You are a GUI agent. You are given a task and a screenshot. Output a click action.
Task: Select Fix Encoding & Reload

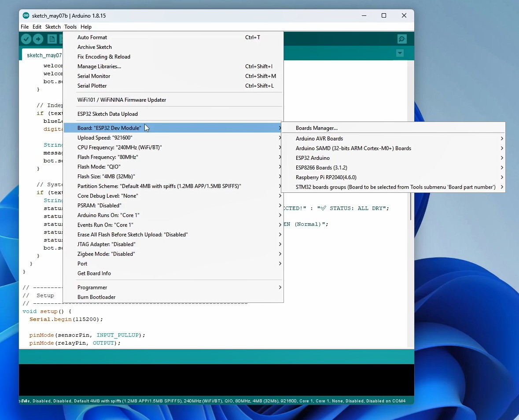pyautogui.click(x=173, y=57)
